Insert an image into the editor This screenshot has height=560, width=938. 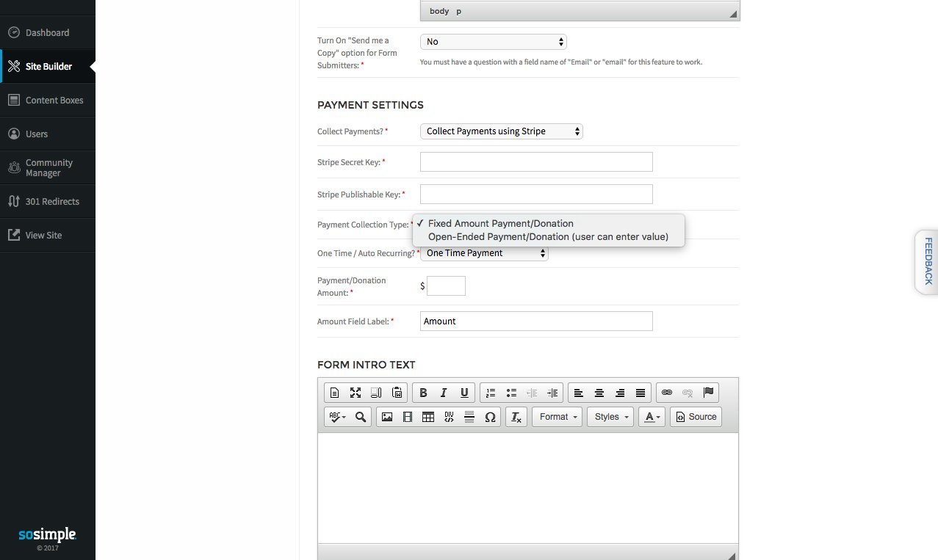(387, 417)
